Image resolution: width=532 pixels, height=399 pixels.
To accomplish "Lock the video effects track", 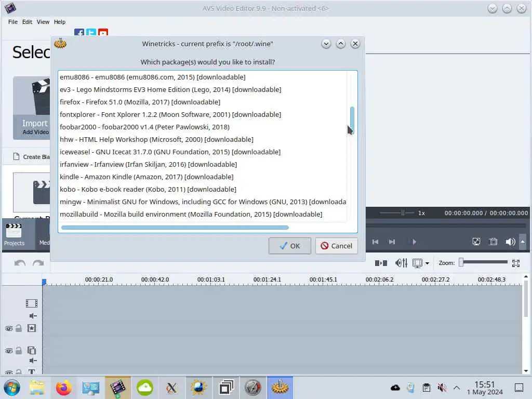I will [x=19, y=328].
